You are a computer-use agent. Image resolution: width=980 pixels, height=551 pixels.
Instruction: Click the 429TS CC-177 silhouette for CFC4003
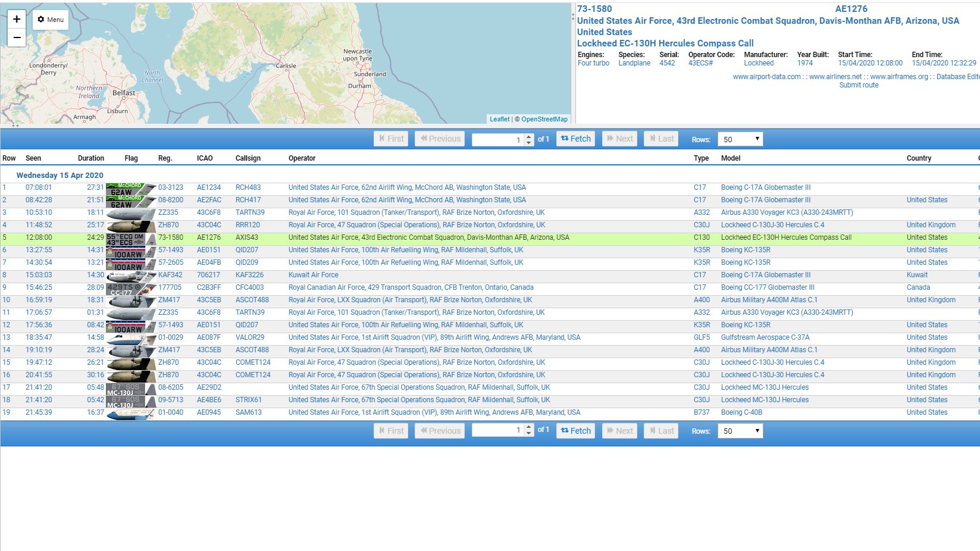131,289
